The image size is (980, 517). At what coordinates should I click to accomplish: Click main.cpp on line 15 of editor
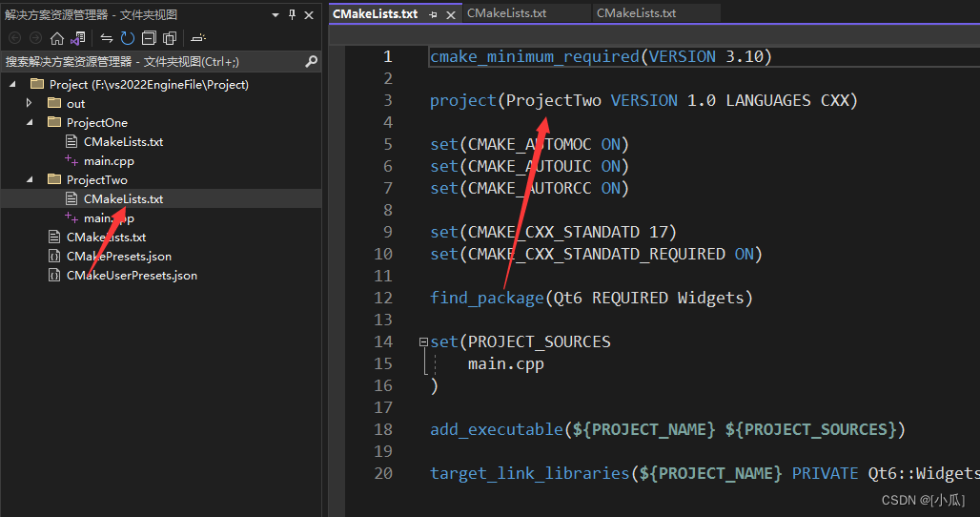coord(505,363)
